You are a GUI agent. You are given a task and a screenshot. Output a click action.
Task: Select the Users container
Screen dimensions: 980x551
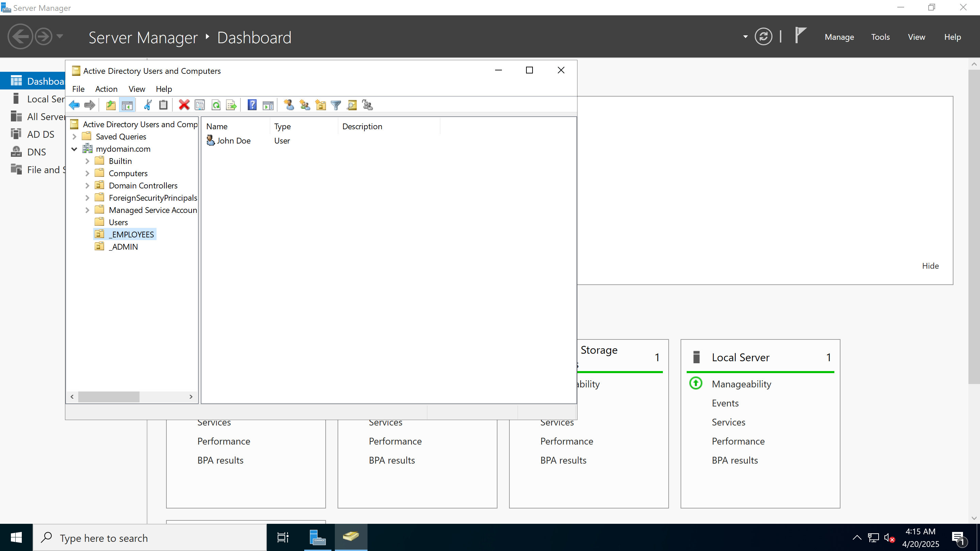(x=118, y=222)
